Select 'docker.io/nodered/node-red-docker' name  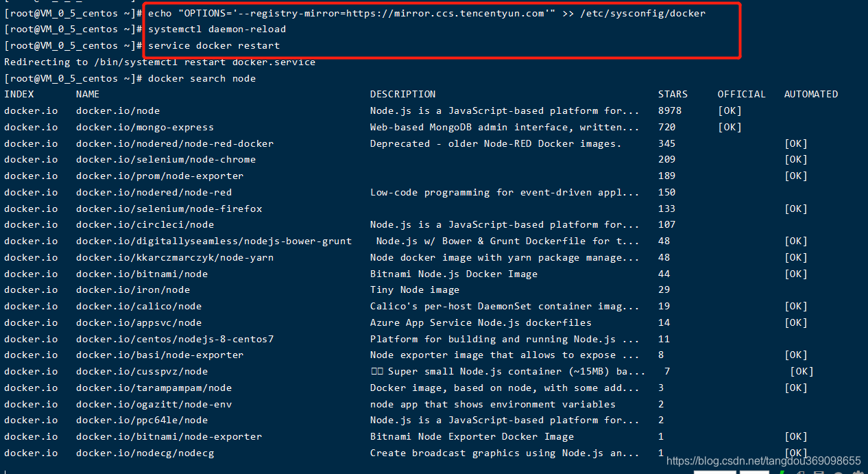pos(175,143)
